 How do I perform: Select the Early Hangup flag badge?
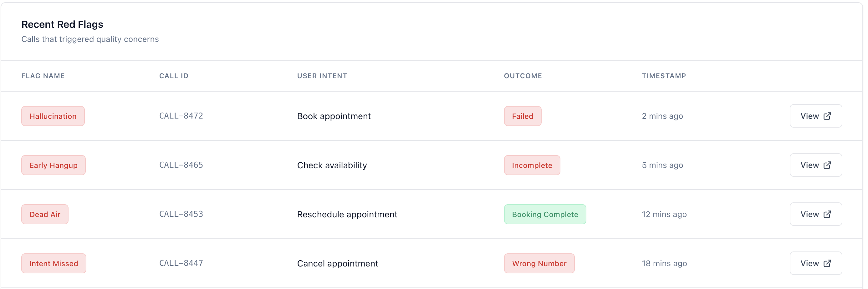pos(53,165)
